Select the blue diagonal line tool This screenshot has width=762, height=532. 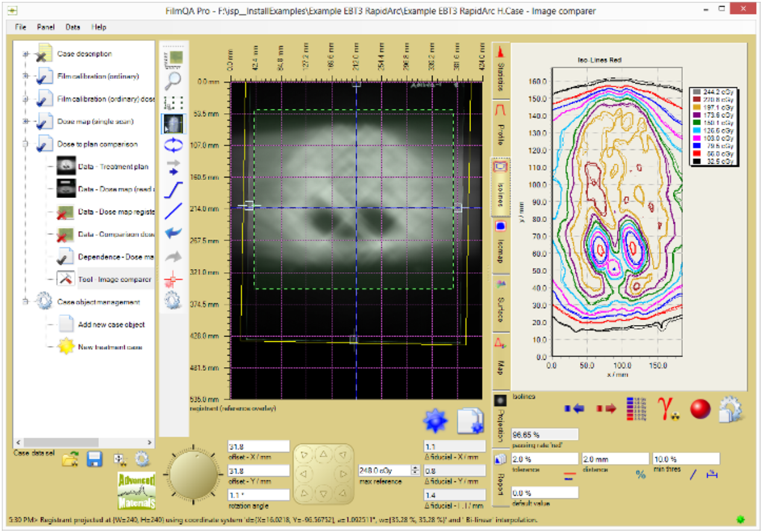173,211
